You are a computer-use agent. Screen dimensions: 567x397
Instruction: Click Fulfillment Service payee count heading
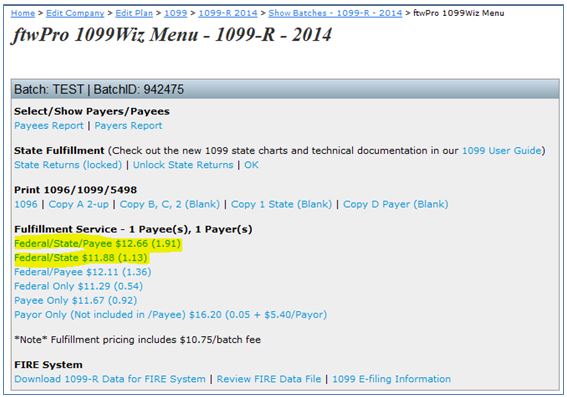click(133, 229)
